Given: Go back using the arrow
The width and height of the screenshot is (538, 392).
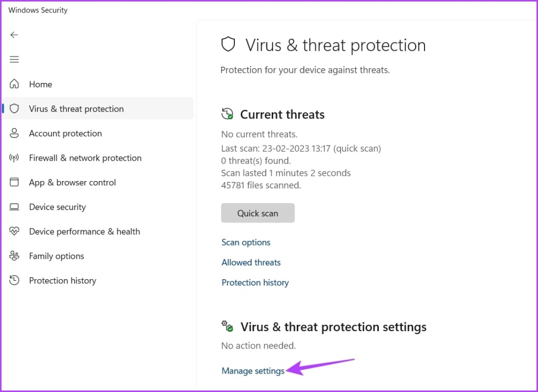Looking at the screenshot, I should pyautogui.click(x=14, y=35).
